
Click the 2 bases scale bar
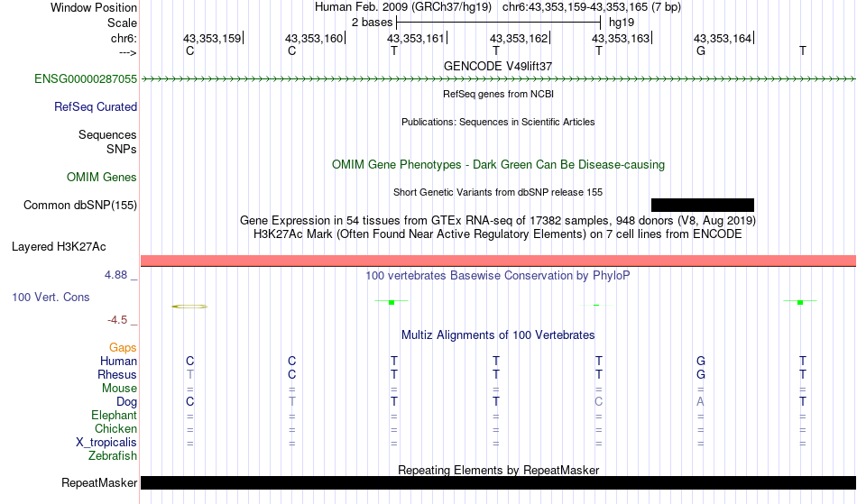point(499,23)
